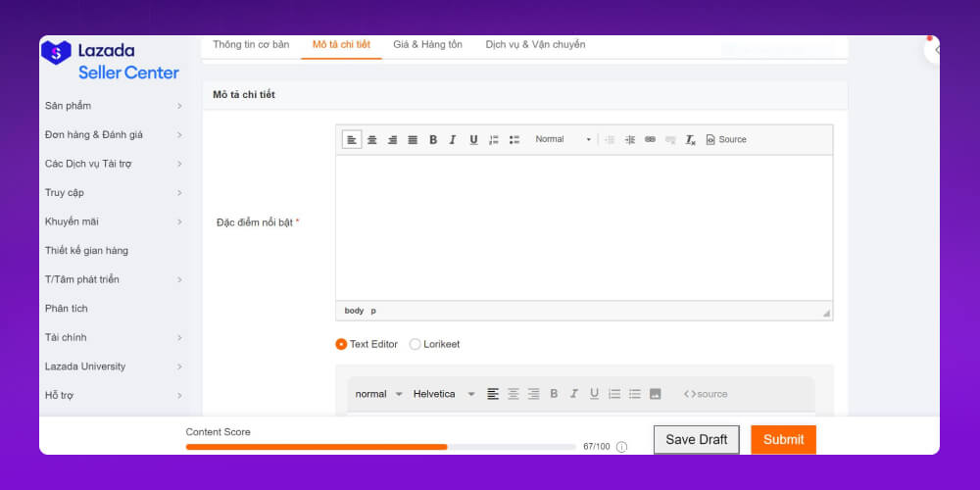Select the Lorikeet radio button

coord(416,344)
